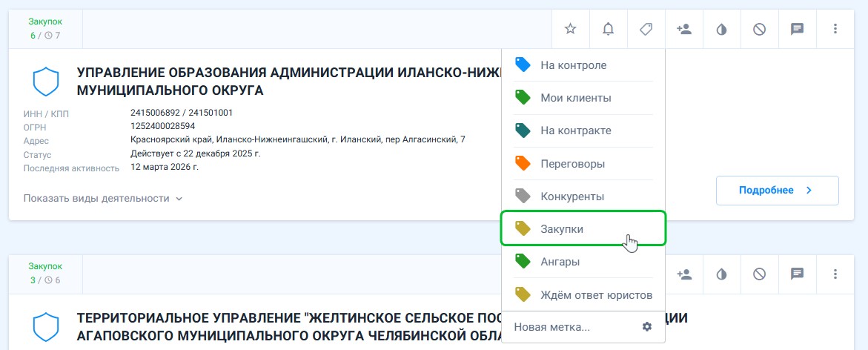Expand 'Показать виды деятельности'
868x350 pixels.
click(x=103, y=198)
